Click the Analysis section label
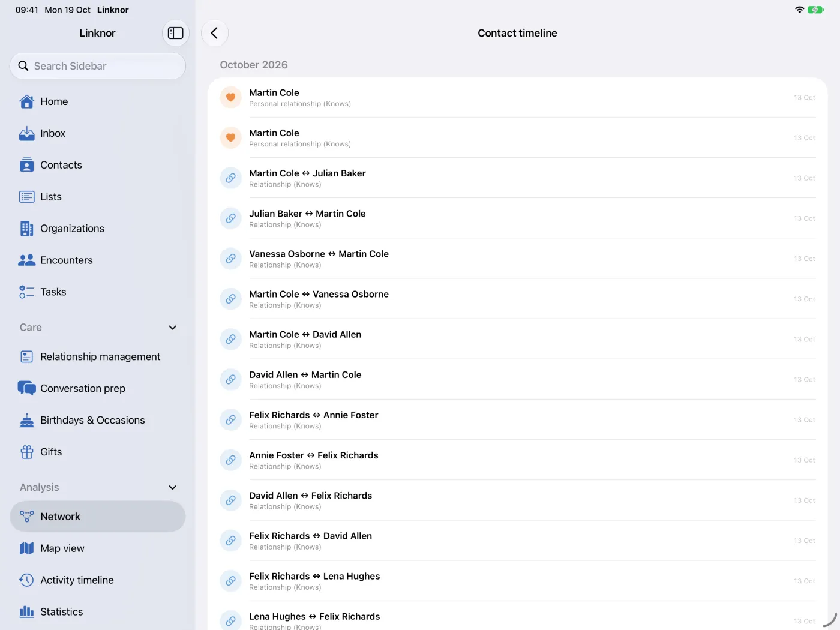The height and width of the screenshot is (630, 840). tap(40, 488)
